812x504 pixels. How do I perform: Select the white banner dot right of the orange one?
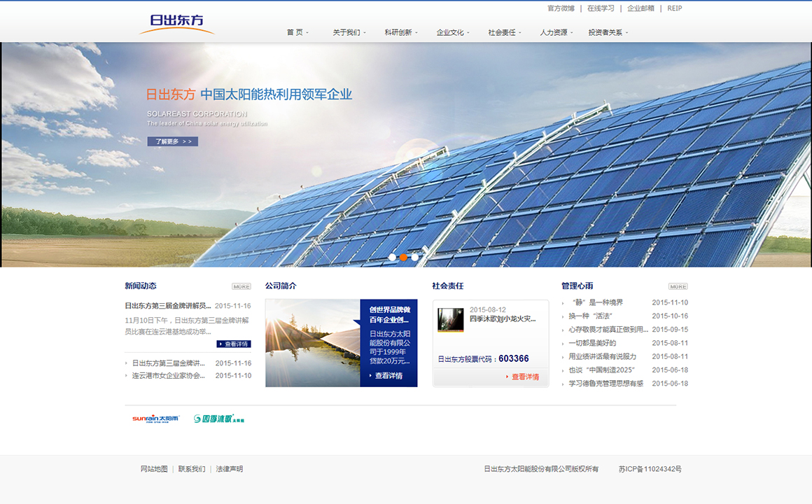click(x=415, y=257)
